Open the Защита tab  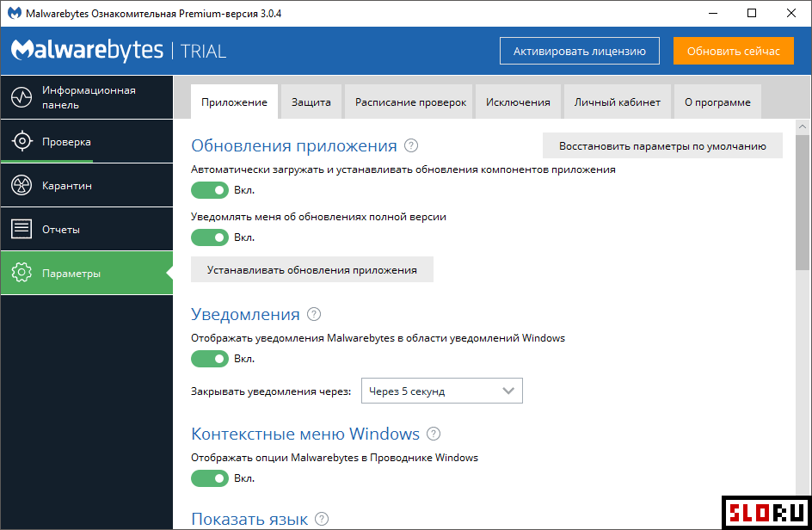tap(311, 102)
